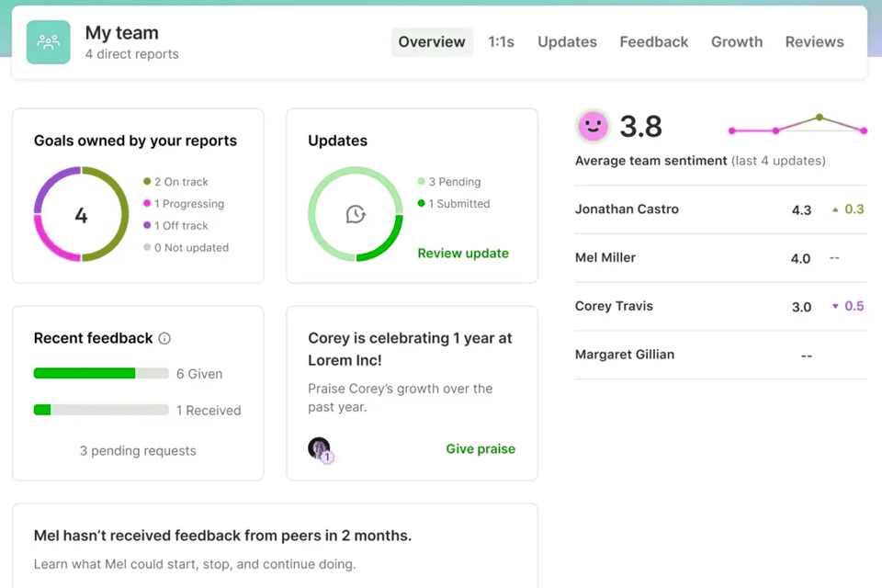Click the Goals owned by your reports title
This screenshot has width=882, height=588.
click(x=136, y=141)
